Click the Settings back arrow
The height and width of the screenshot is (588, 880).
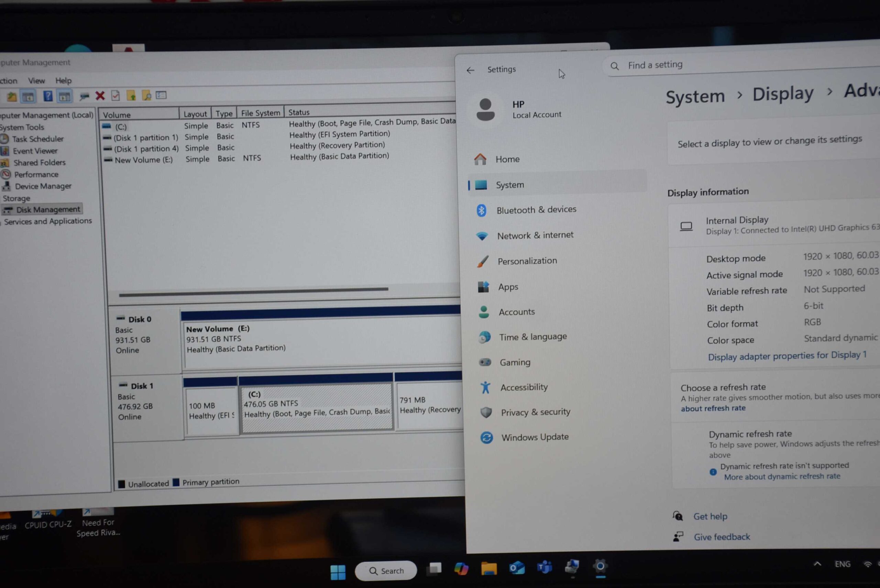(x=470, y=70)
